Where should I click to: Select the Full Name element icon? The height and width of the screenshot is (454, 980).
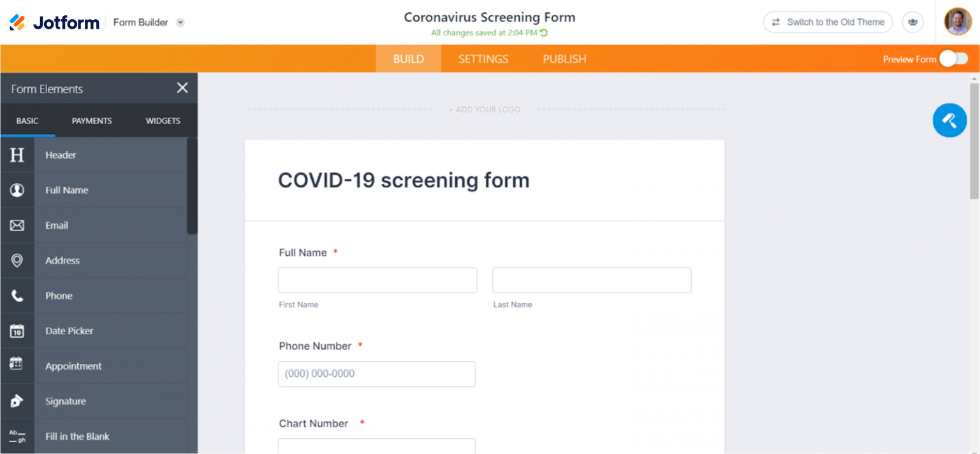(x=17, y=190)
